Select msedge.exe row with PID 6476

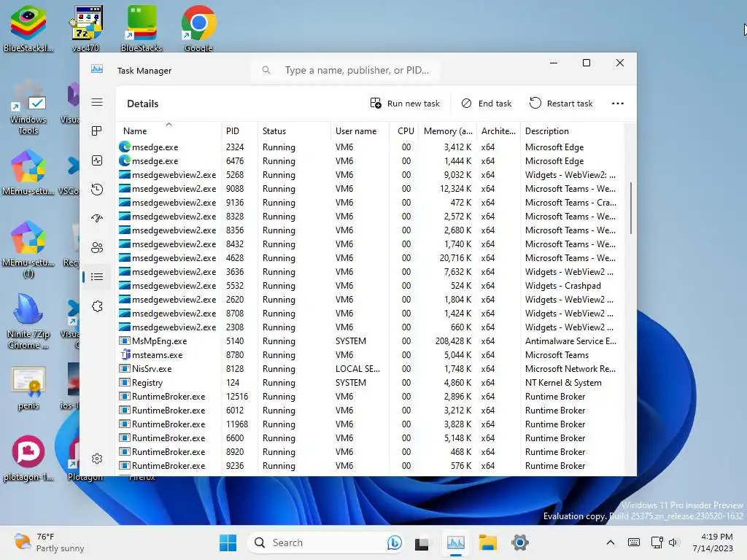[x=370, y=161]
